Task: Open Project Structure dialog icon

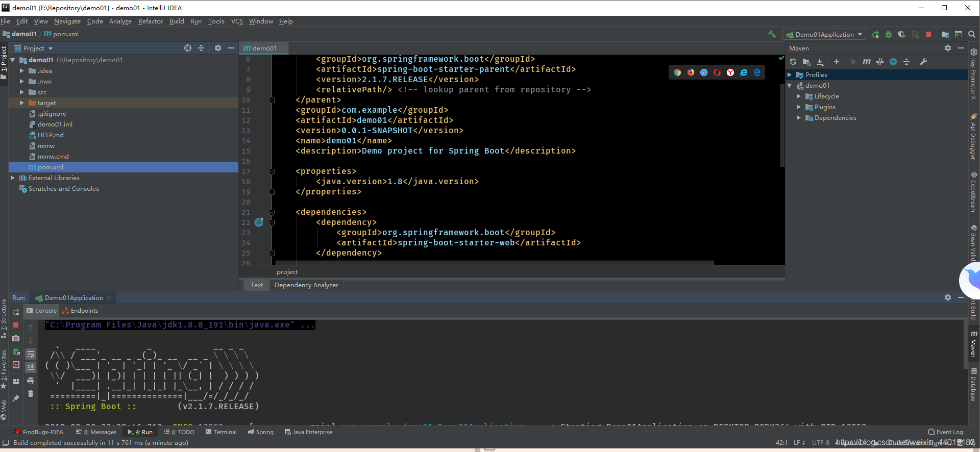Action: pos(945,35)
